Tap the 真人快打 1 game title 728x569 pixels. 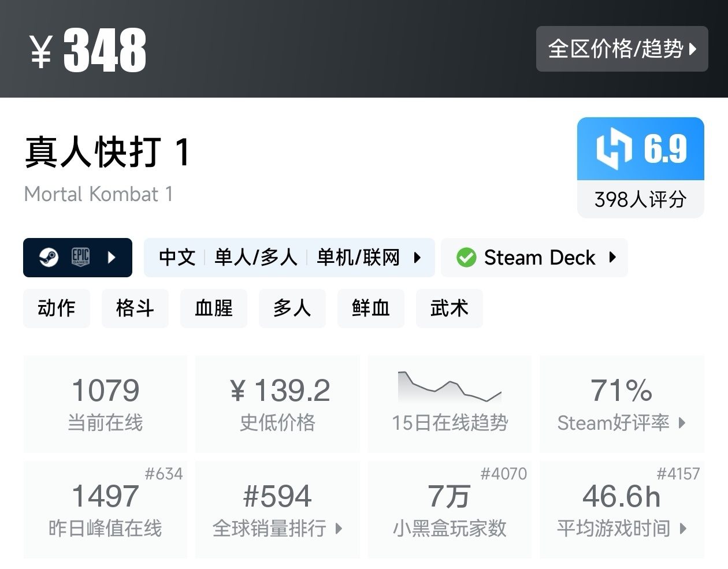tap(107, 152)
